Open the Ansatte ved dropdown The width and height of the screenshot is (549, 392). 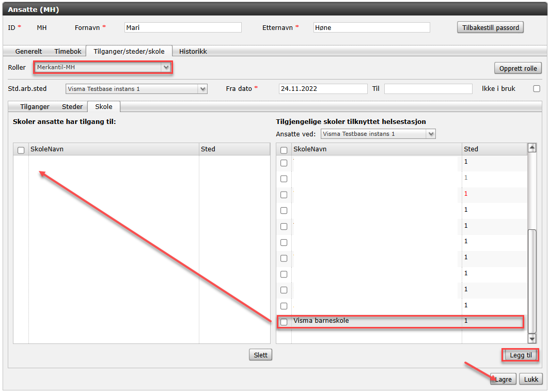click(378, 134)
